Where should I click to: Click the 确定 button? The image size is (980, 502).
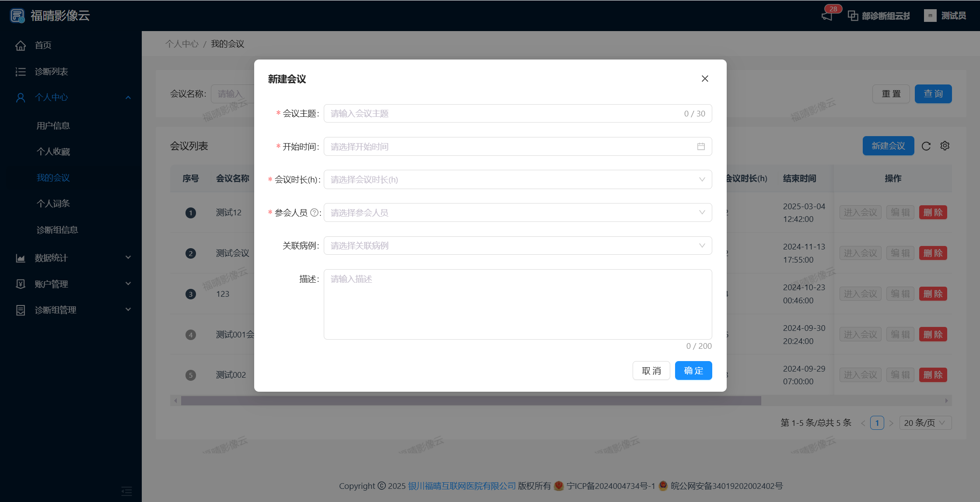[693, 371]
